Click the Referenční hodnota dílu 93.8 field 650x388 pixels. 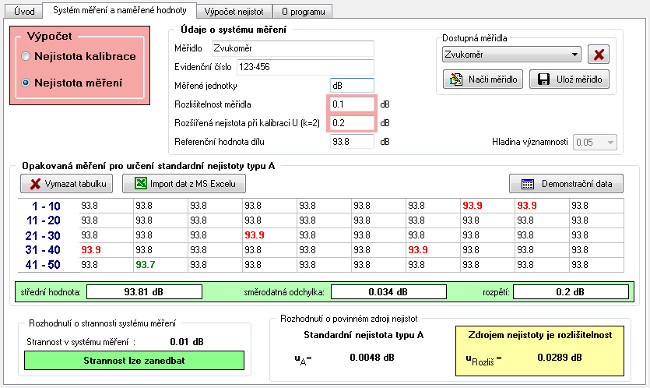click(x=352, y=141)
